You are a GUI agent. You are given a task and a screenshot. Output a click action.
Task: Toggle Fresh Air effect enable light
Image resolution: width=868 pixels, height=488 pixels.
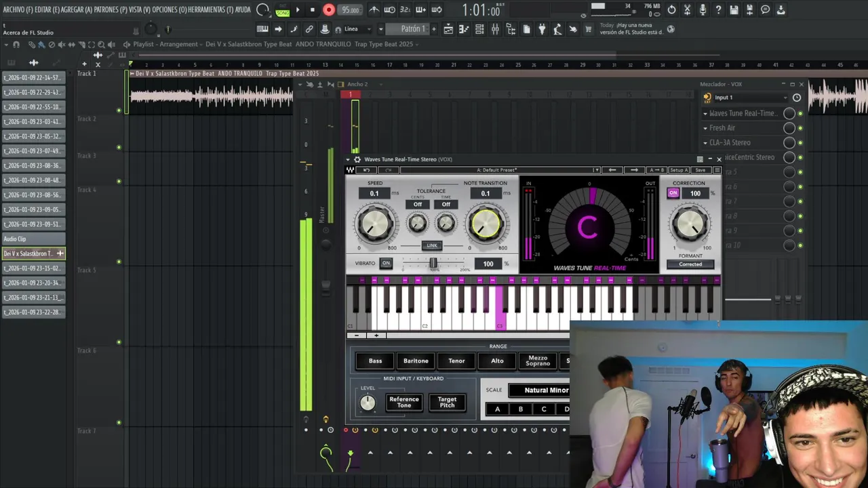(800, 128)
